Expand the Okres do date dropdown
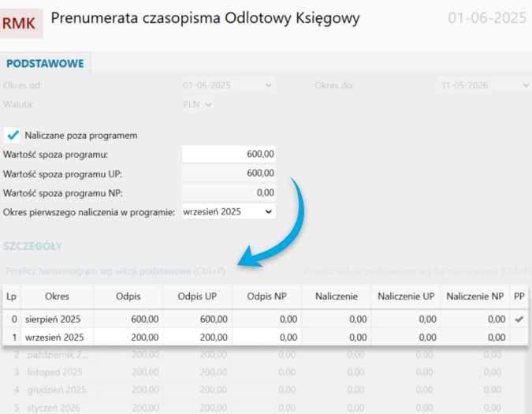532x414 pixels. (x=525, y=85)
